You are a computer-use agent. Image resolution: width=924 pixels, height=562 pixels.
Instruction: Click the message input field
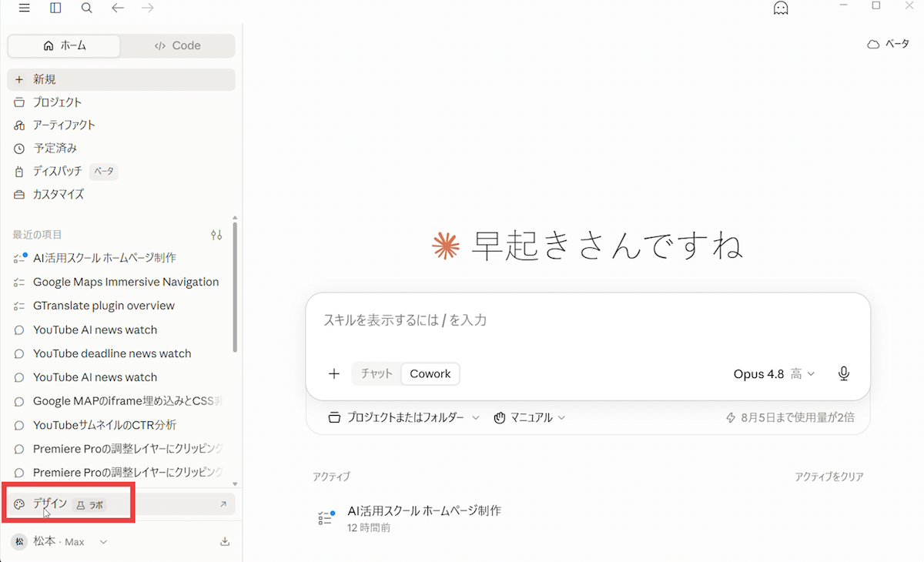588,320
